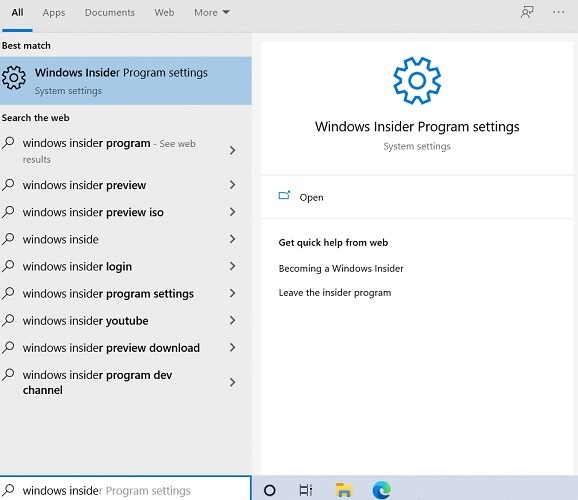Expand arrow for 'windows insider youtube'
This screenshot has width=578, height=500.
232,320
